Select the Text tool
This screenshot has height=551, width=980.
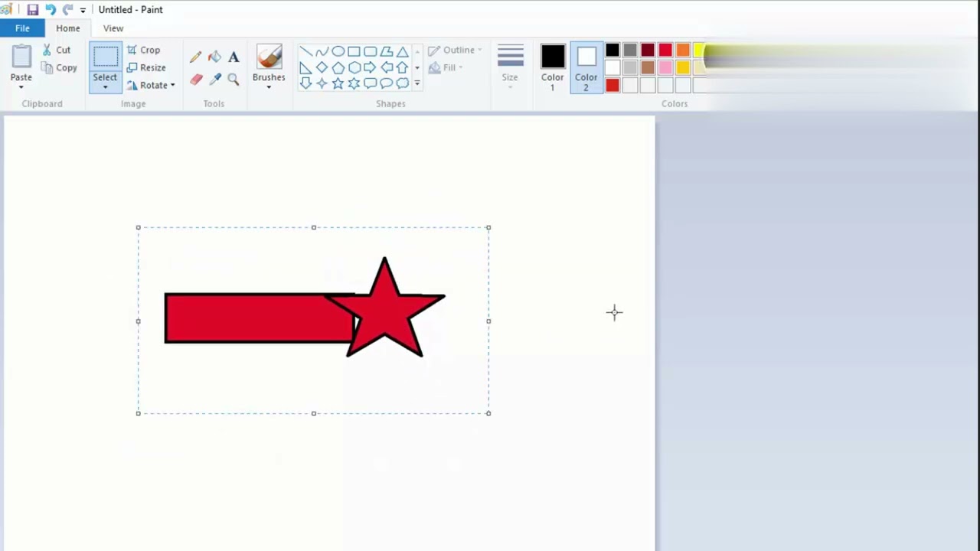tap(234, 57)
